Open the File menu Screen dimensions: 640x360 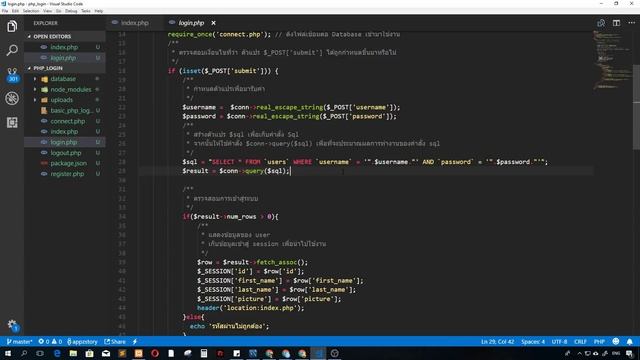point(5,11)
